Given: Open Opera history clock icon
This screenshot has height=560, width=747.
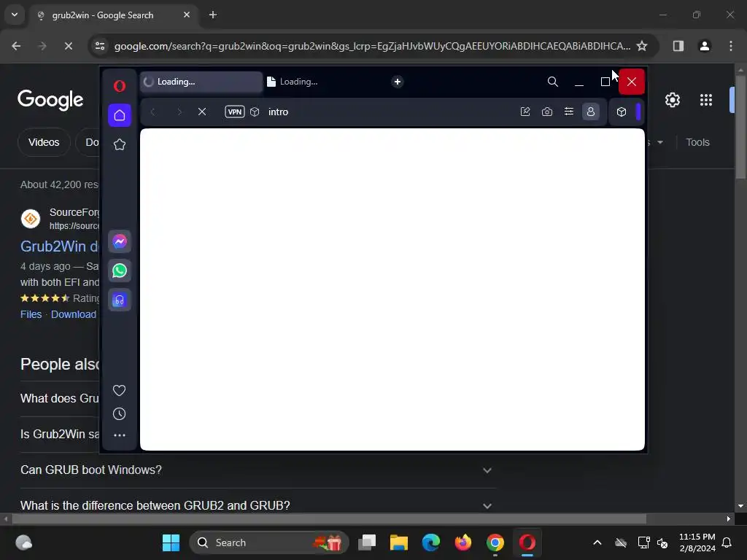Looking at the screenshot, I should point(119,414).
